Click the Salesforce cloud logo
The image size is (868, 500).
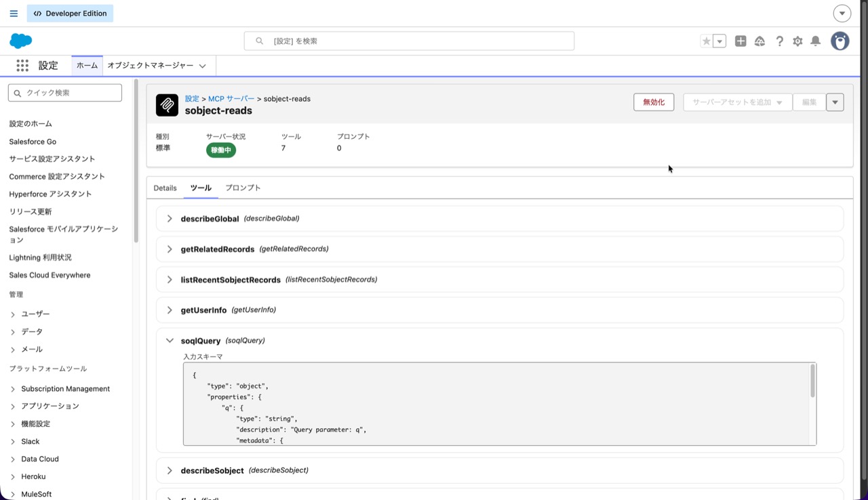click(x=21, y=41)
